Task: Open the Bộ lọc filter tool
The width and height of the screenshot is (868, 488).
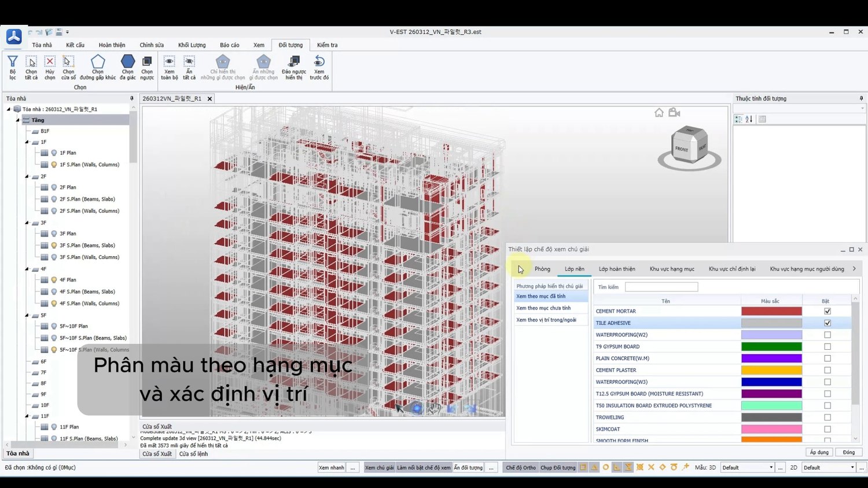Action: click(12, 67)
